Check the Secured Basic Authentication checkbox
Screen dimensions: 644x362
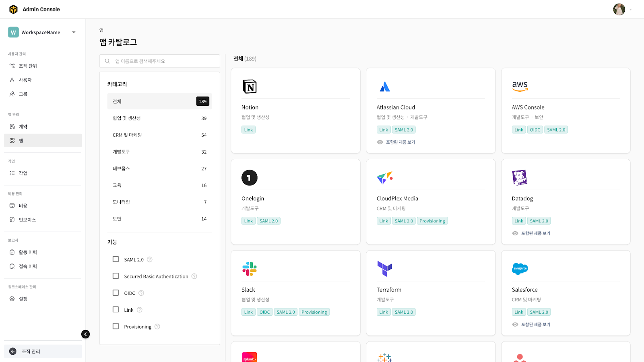click(116, 276)
